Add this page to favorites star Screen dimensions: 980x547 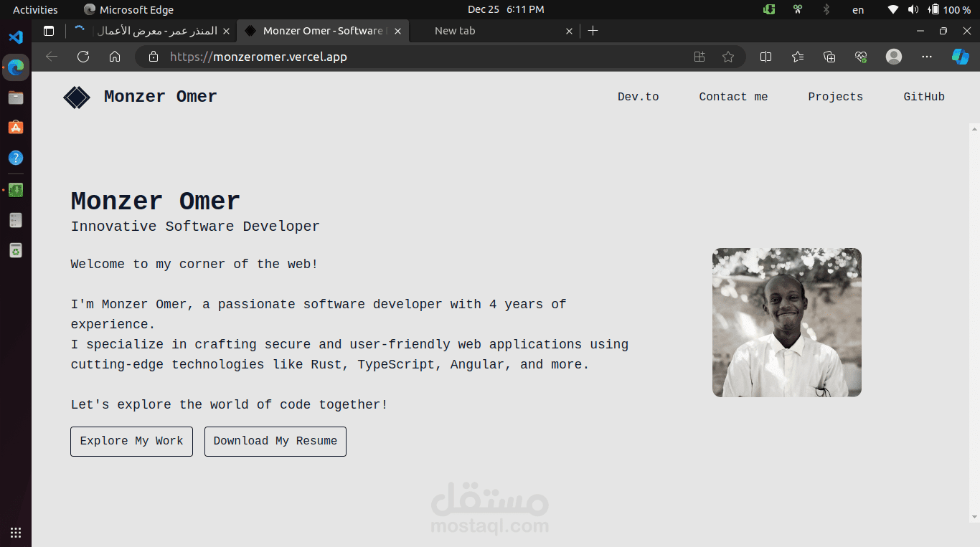coord(728,57)
